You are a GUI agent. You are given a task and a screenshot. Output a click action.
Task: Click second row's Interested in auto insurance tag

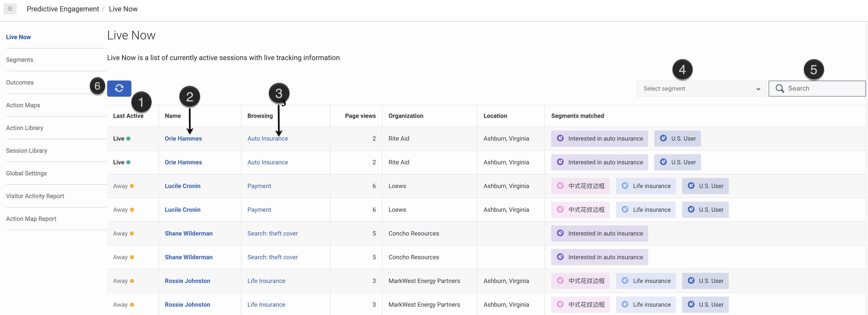coord(599,162)
